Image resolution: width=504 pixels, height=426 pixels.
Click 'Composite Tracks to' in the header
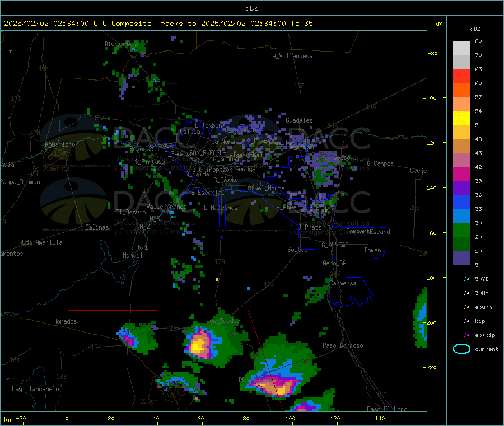154,24
